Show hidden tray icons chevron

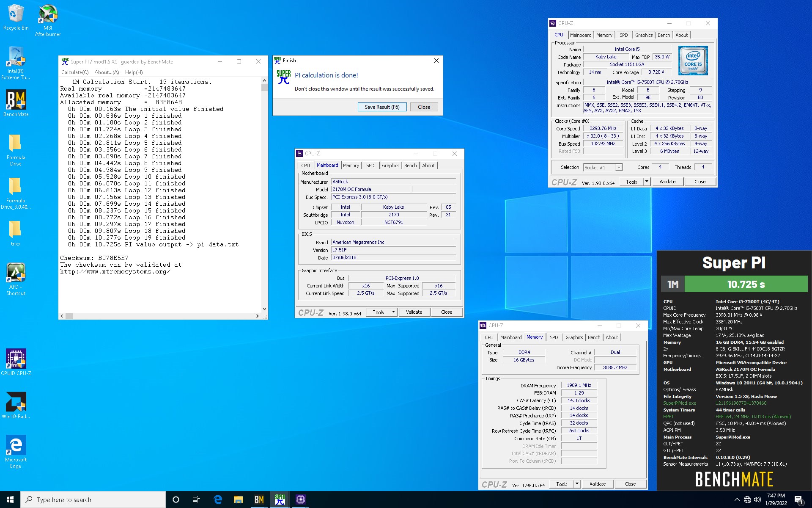737,500
